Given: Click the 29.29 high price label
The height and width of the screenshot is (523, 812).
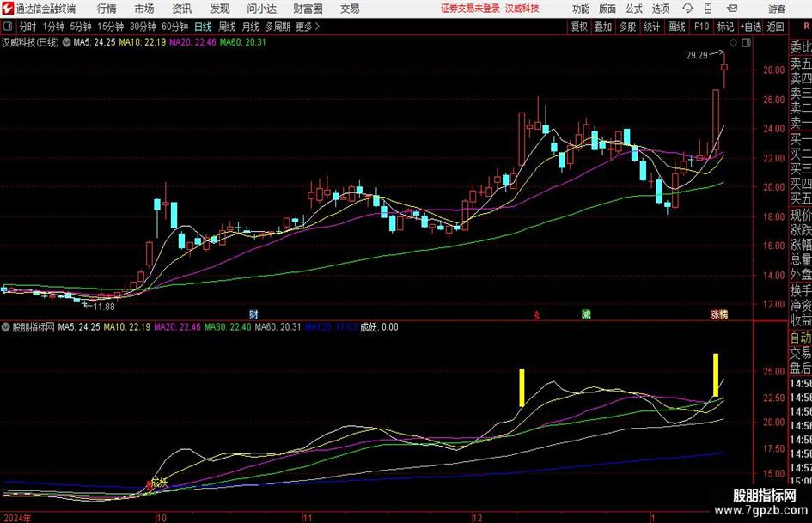Looking at the screenshot, I should tap(697, 56).
